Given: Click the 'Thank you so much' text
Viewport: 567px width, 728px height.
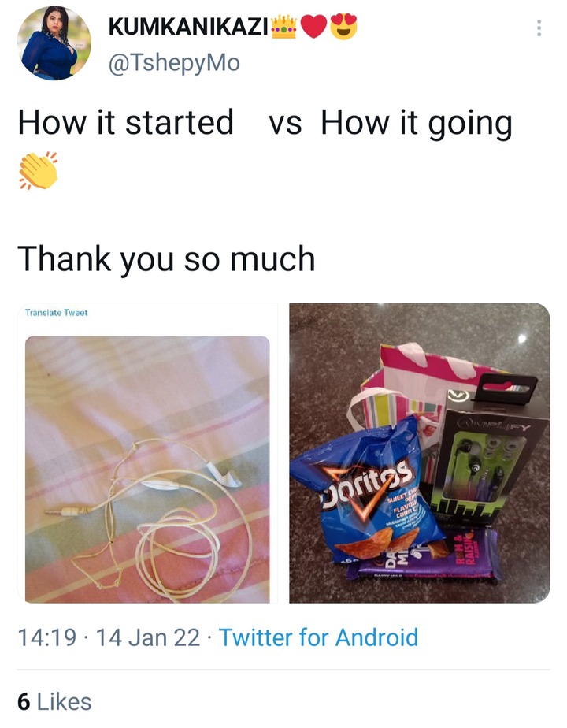Looking at the screenshot, I should coord(166,258).
